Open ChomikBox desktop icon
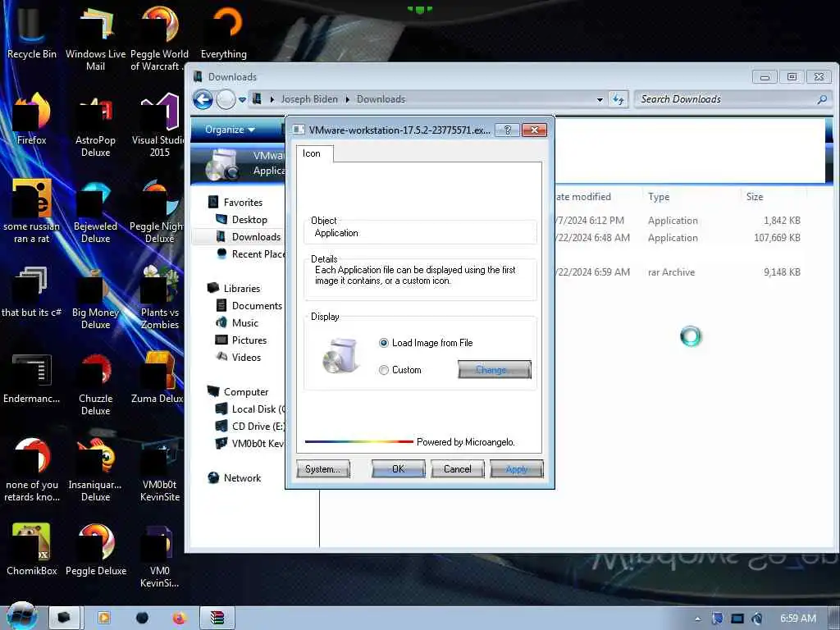This screenshot has width=840, height=630. 31,550
